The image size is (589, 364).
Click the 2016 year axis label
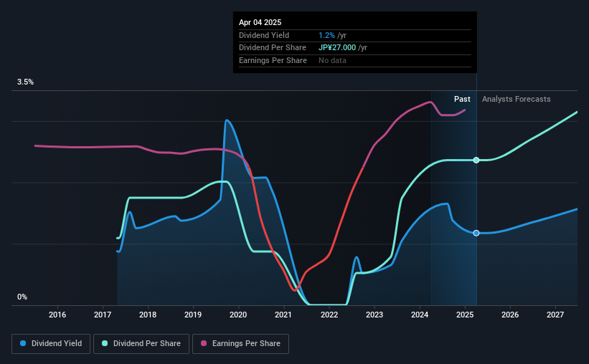(x=57, y=315)
